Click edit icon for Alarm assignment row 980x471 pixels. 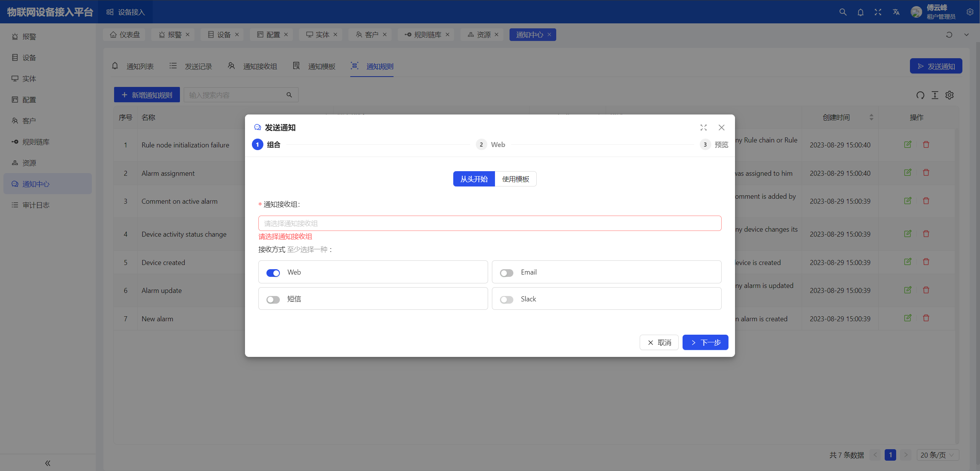click(908, 173)
